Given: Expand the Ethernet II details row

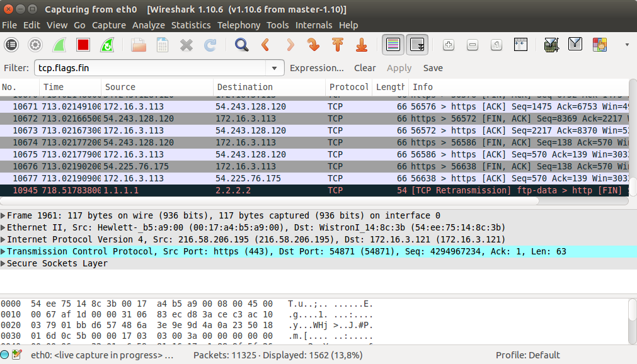Looking at the screenshot, I should coord(4,227).
